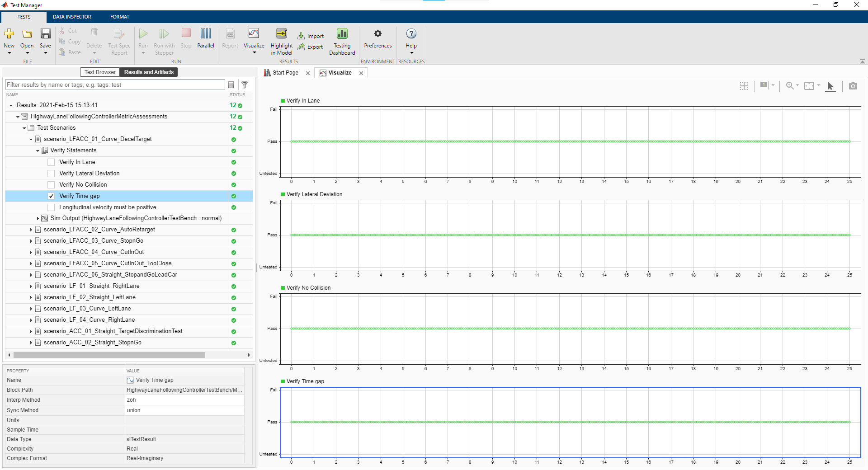Switch to the Data Inspector tab
This screenshot has width=868, height=470.
72,17
